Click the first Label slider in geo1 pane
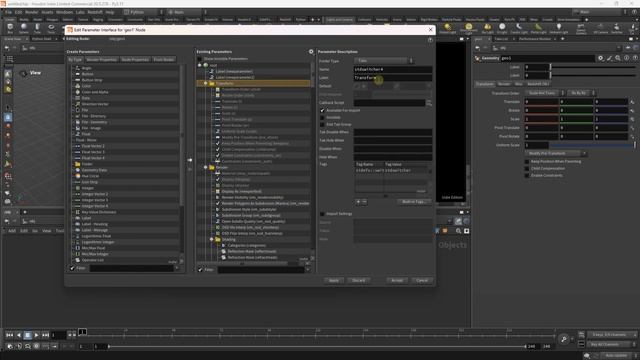The image size is (640, 360). [593, 67]
